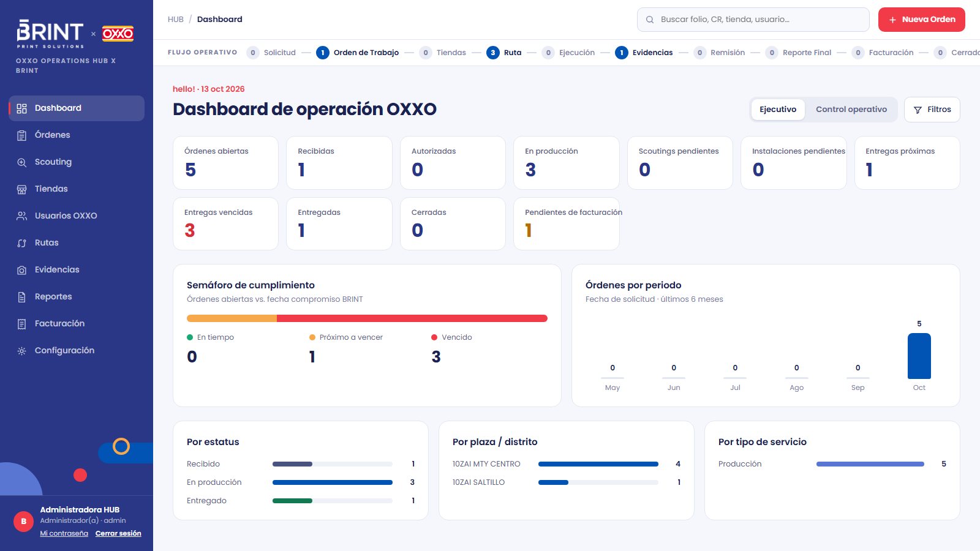Click the BRINT Print Solutions logo
Screen dimensions: 980x551
click(x=51, y=34)
